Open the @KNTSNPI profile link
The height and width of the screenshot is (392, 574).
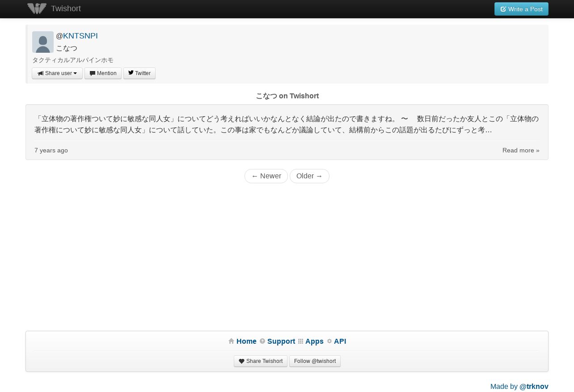point(80,36)
